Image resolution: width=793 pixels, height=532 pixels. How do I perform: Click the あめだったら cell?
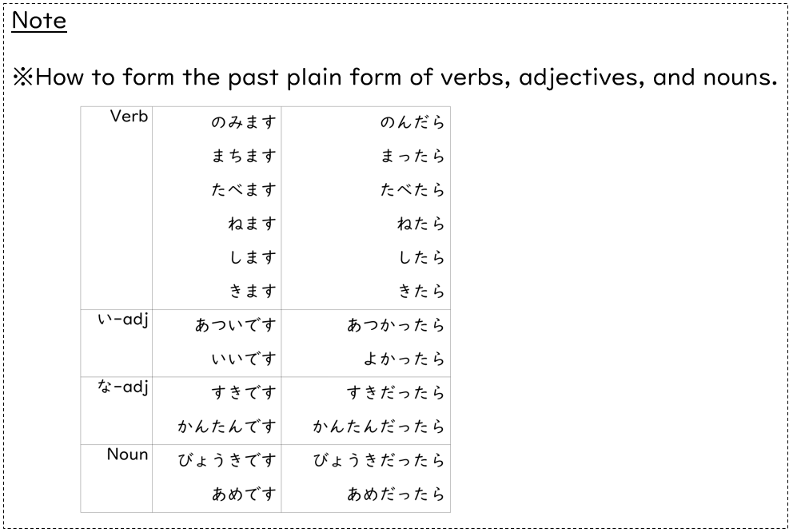[x=396, y=494]
